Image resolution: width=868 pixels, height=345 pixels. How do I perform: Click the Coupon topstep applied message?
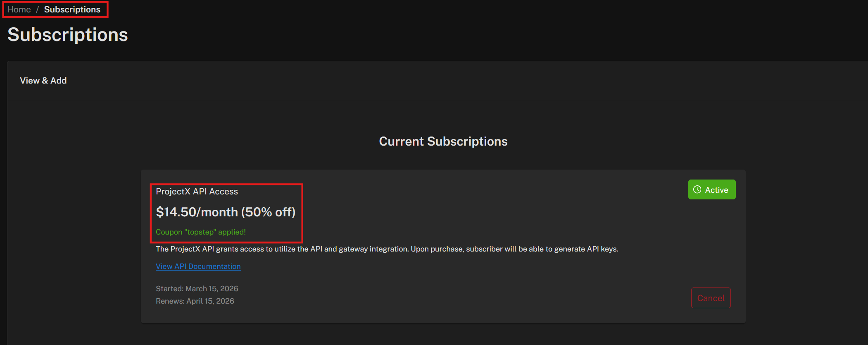[x=200, y=232]
